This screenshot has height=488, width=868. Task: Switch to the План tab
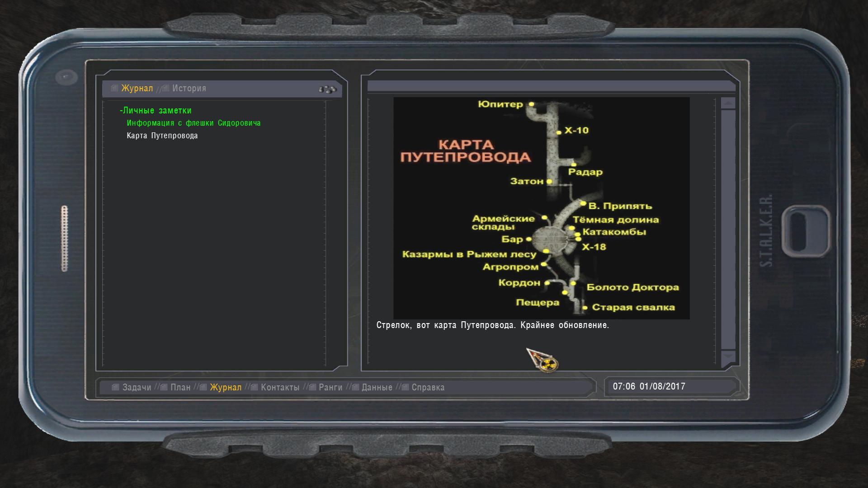[180, 387]
